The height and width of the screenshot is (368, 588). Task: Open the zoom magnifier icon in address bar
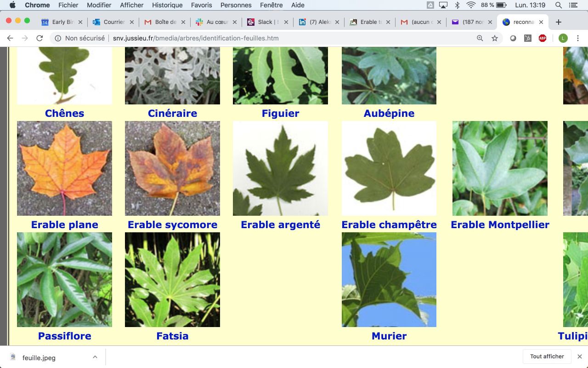coord(480,38)
